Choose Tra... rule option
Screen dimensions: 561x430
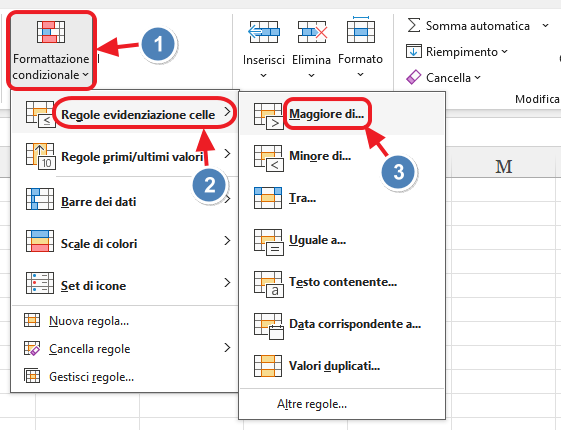pyautogui.click(x=342, y=198)
